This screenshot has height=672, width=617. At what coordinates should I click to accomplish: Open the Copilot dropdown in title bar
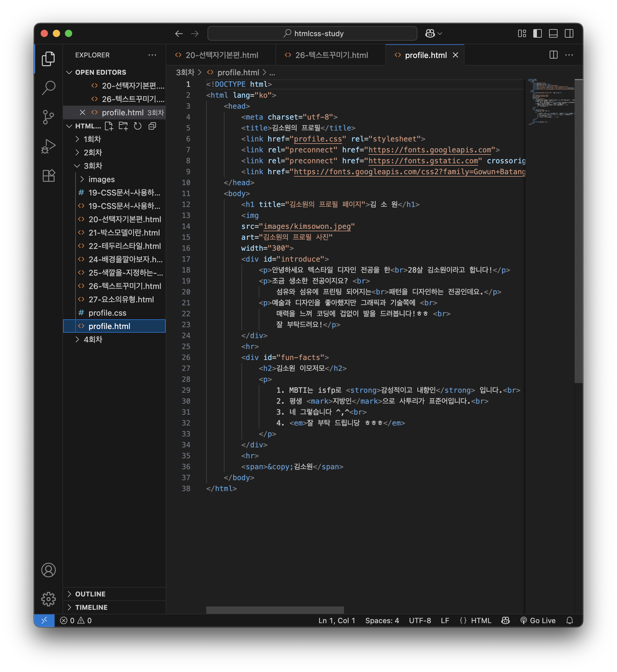[440, 33]
